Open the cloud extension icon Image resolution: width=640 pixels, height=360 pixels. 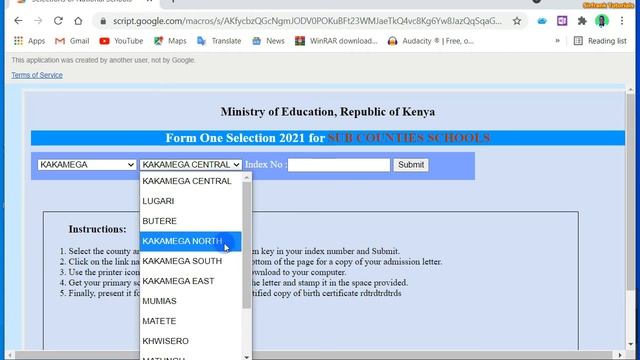click(542, 21)
